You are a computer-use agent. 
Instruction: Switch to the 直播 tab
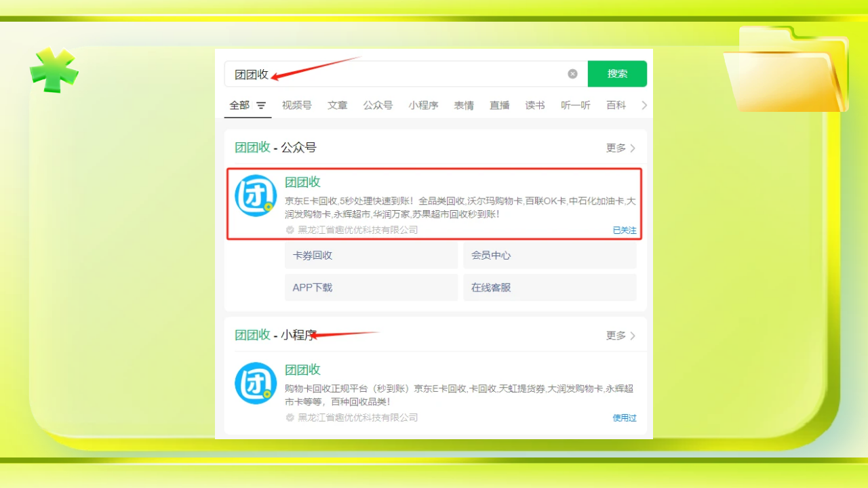pos(500,105)
